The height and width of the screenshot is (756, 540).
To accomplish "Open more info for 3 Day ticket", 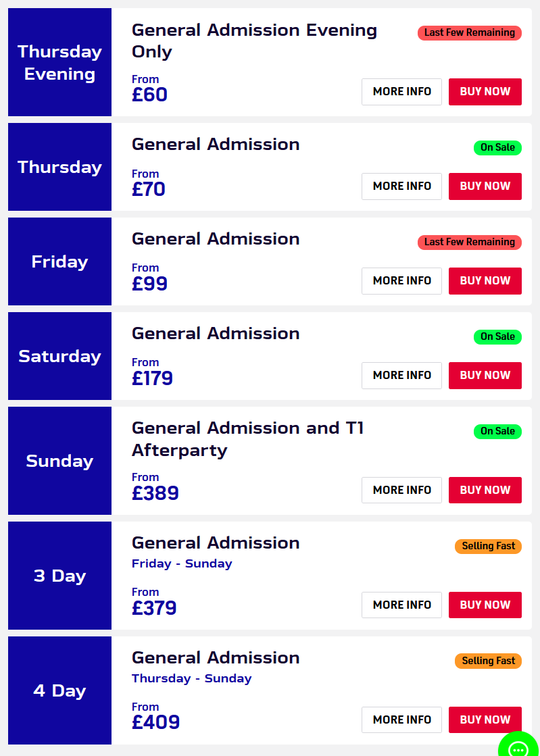I will (x=401, y=605).
